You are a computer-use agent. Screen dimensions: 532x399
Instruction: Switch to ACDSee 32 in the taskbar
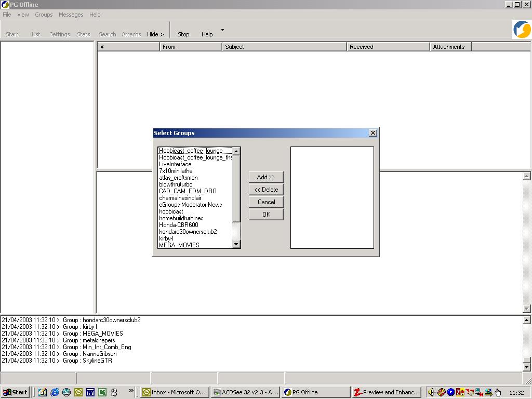point(246,392)
